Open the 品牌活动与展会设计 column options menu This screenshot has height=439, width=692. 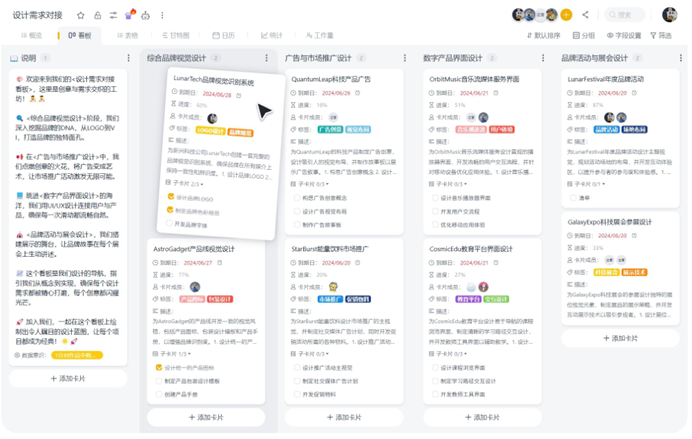click(681, 58)
